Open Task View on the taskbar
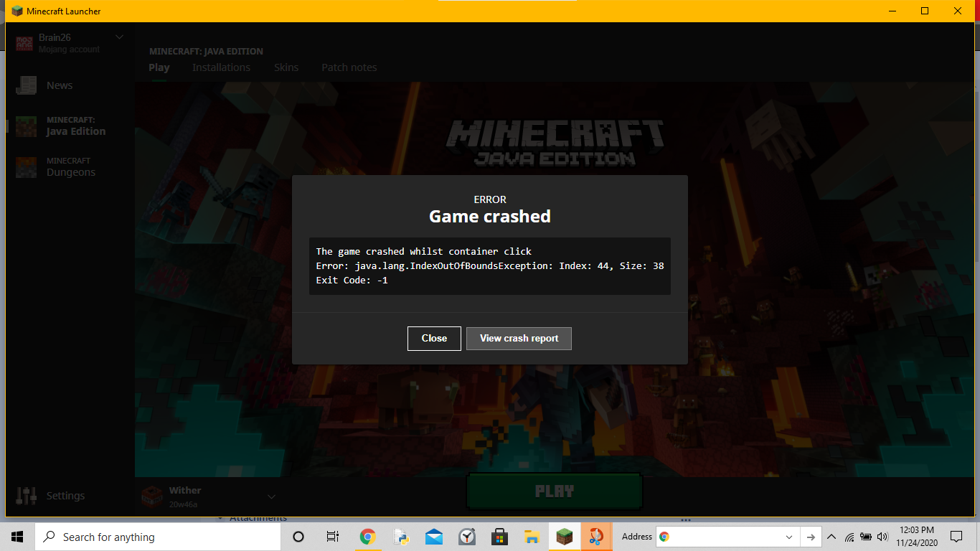 pyautogui.click(x=333, y=537)
